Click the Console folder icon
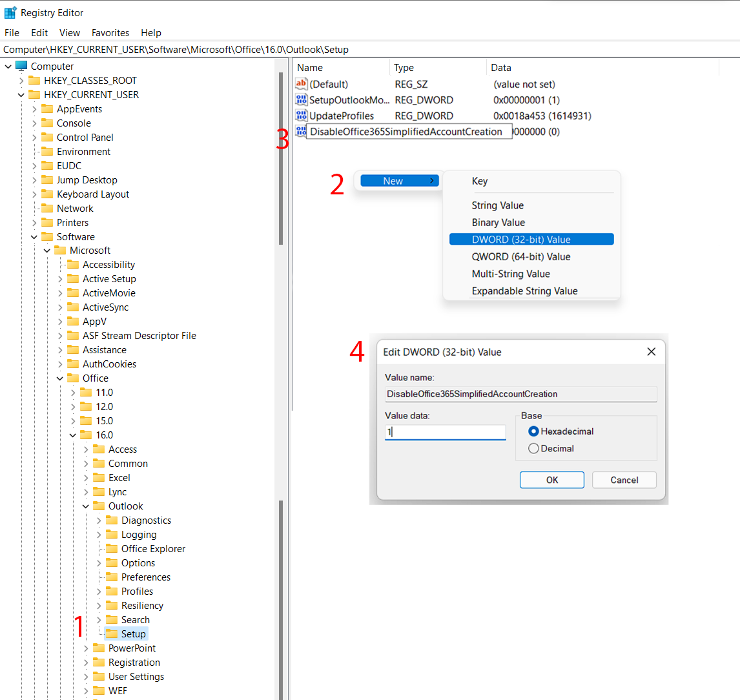The height and width of the screenshot is (700, 740). (x=47, y=123)
